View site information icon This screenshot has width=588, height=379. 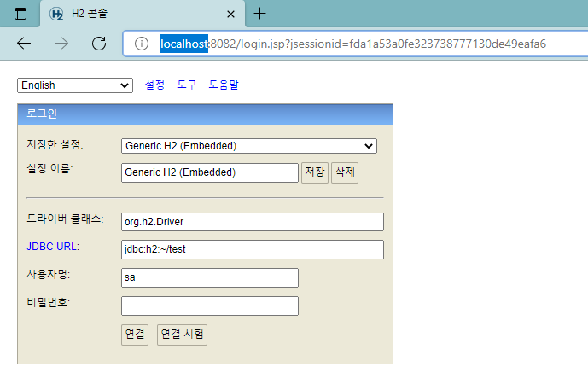coord(142,44)
